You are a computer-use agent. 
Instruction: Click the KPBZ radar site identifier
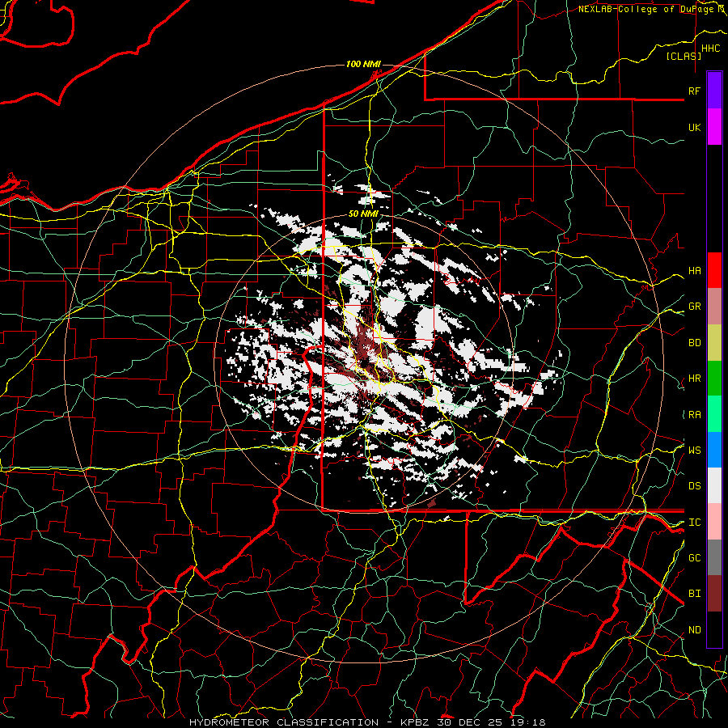pos(417,722)
